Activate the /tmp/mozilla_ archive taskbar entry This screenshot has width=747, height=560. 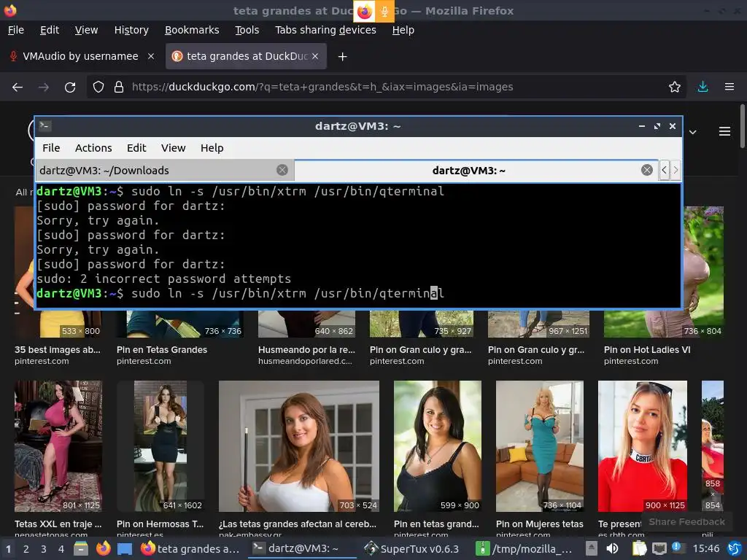pyautogui.click(x=524, y=548)
